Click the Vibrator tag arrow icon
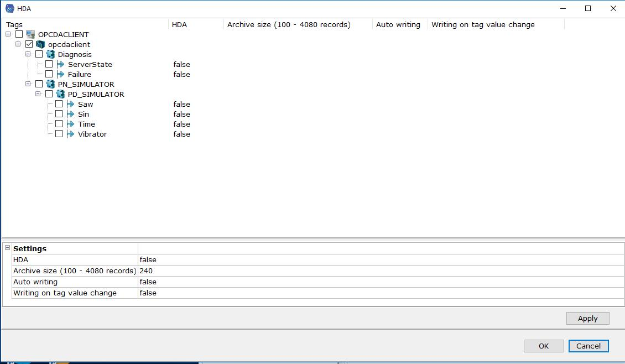This screenshot has width=625, height=364. pos(70,134)
